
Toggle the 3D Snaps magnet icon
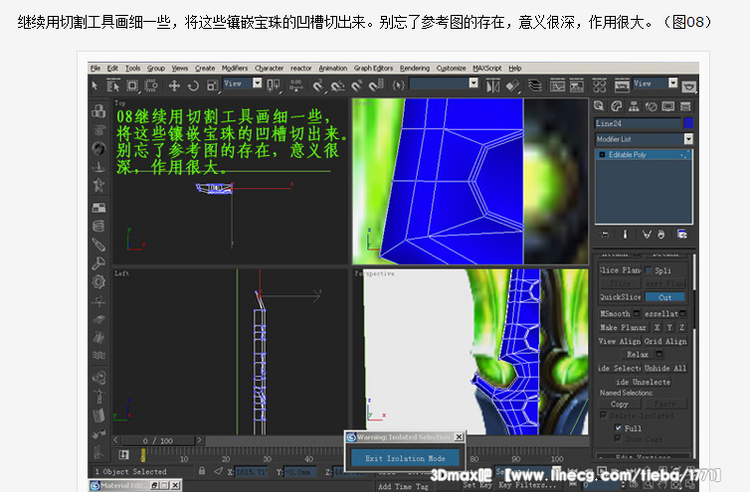click(318, 86)
